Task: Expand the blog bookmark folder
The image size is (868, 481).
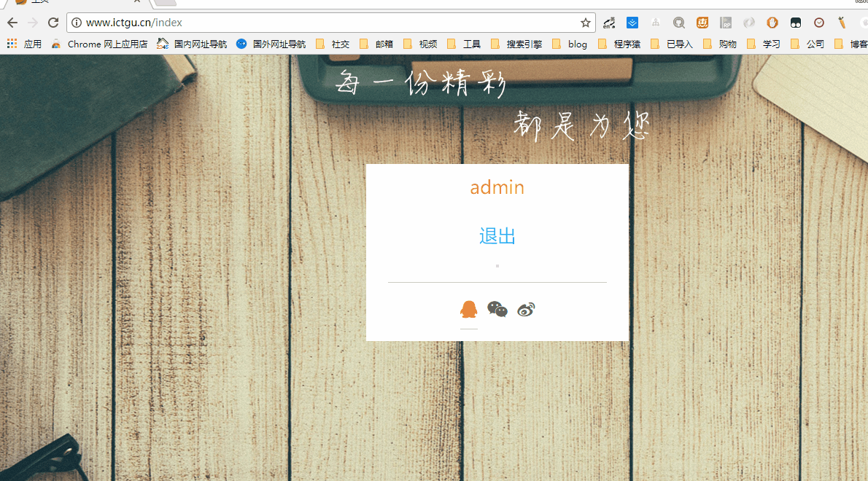Action: (570, 44)
